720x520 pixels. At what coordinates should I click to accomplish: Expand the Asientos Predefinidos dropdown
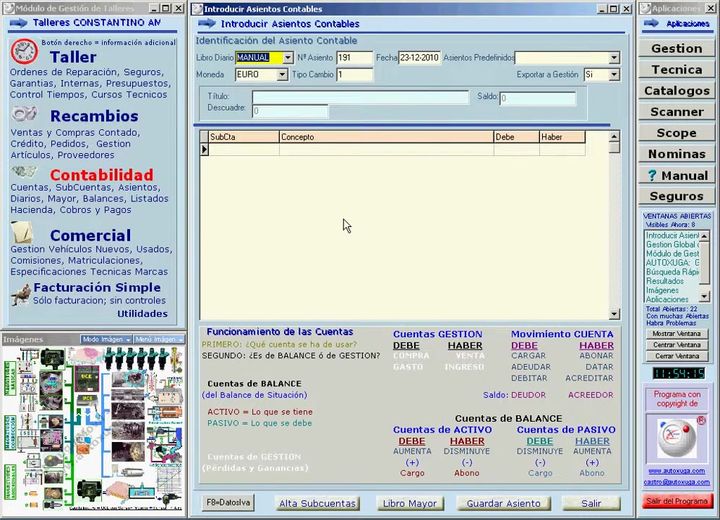614,57
